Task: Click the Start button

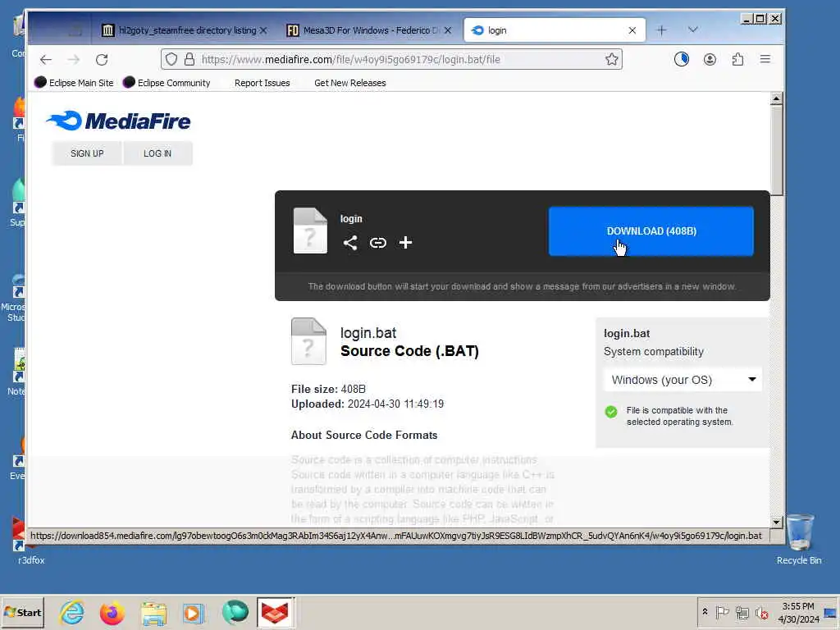Action: 22,612
